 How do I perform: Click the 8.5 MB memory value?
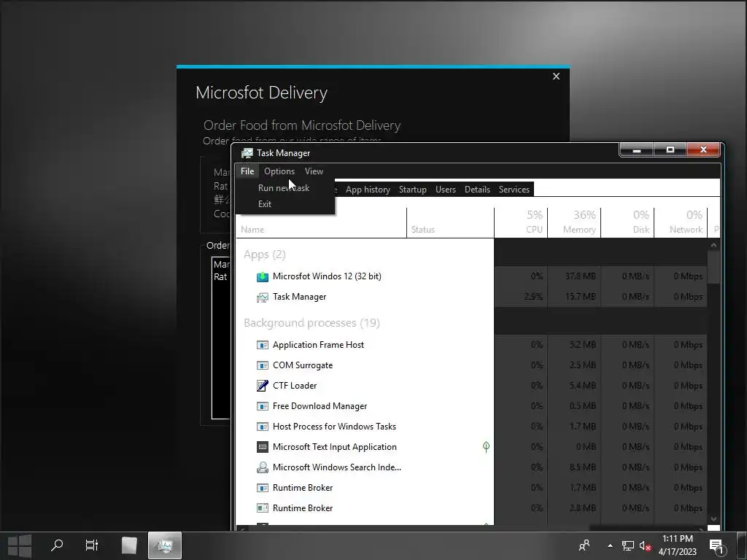pyautogui.click(x=583, y=467)
